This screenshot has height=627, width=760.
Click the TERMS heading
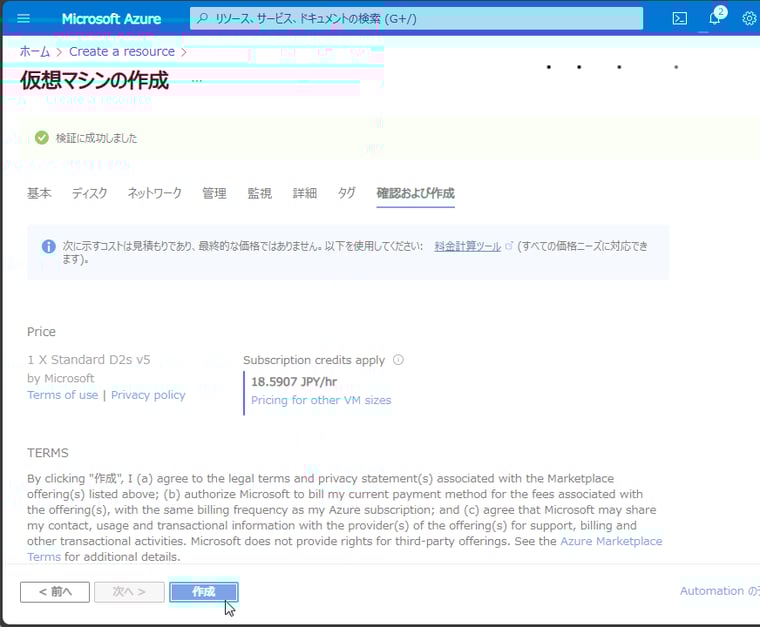coord(48,453)
